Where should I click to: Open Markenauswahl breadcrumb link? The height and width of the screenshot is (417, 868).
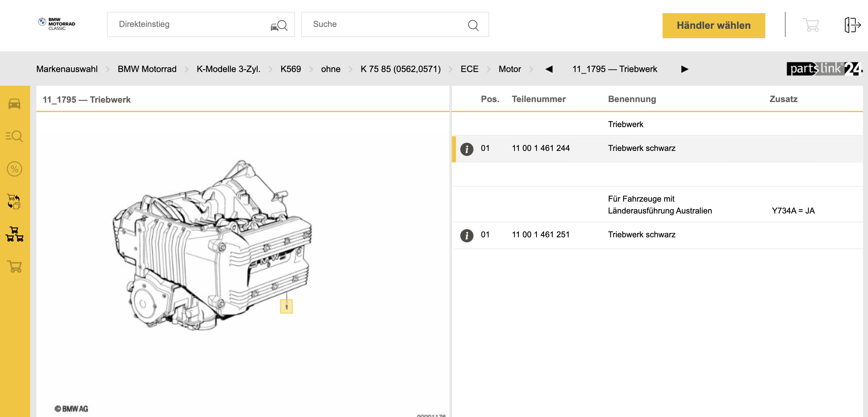click(67, 69)
